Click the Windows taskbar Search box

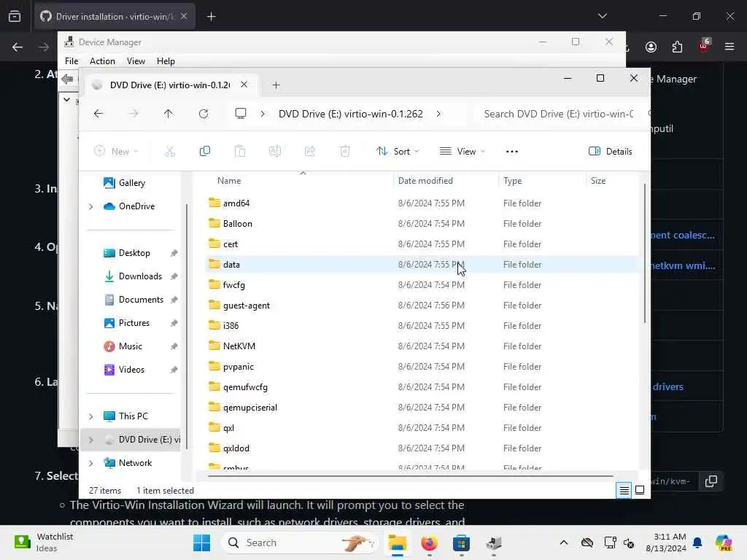pyautogui.click(x=300, y=542)
